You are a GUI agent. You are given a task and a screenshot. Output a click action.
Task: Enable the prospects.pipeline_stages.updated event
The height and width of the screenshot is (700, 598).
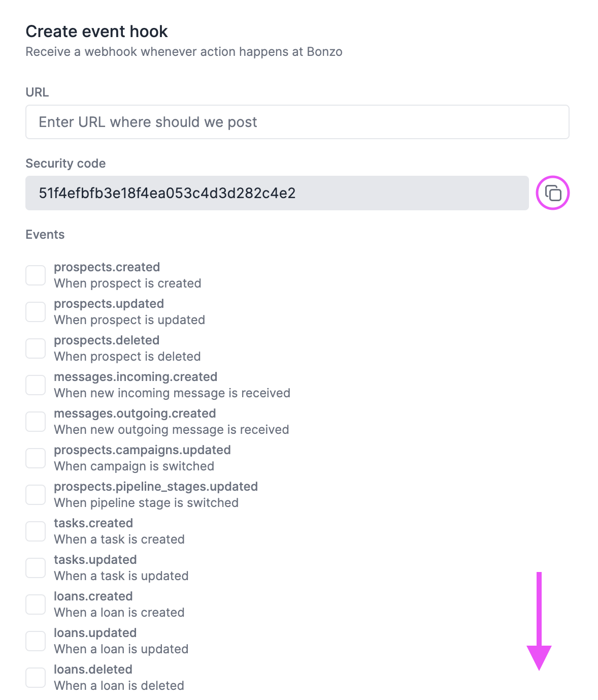(x=36, y=494)
